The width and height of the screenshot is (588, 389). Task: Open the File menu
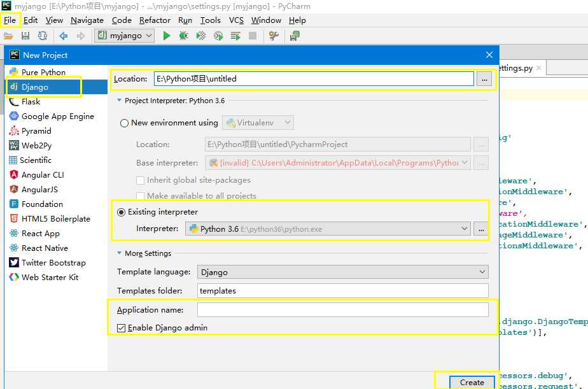[x=10, y=20]
